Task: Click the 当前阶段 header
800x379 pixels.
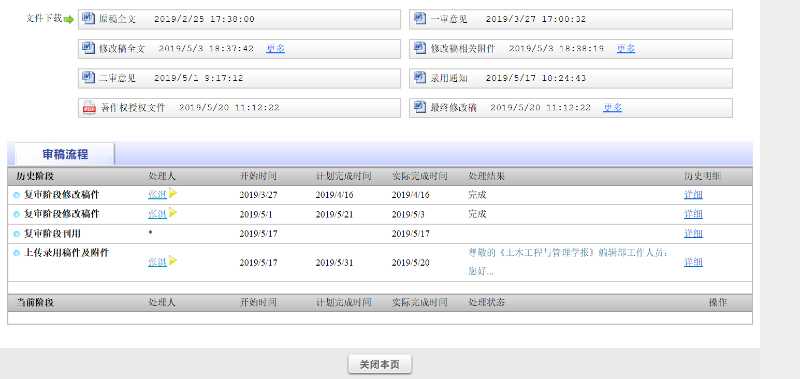Action: tap(35, 302)
